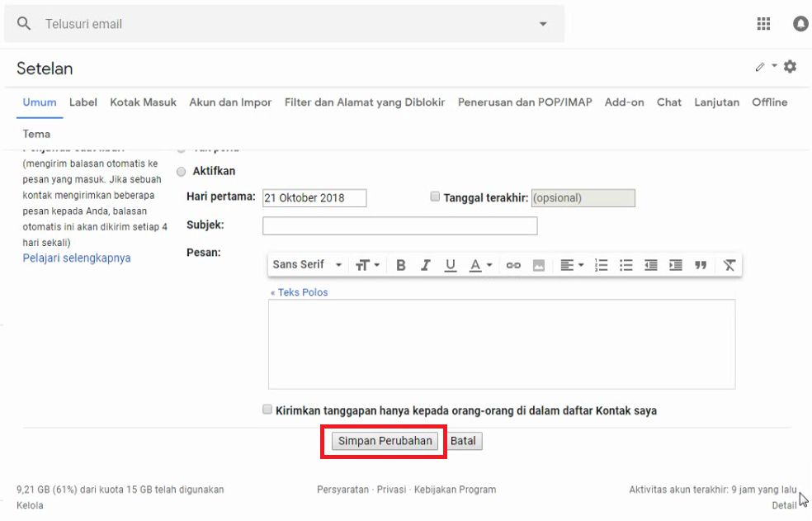Enable the Tanggal terakhir checkbox
Viewport: 812px width, 521px height.
(x=435, y=197)
